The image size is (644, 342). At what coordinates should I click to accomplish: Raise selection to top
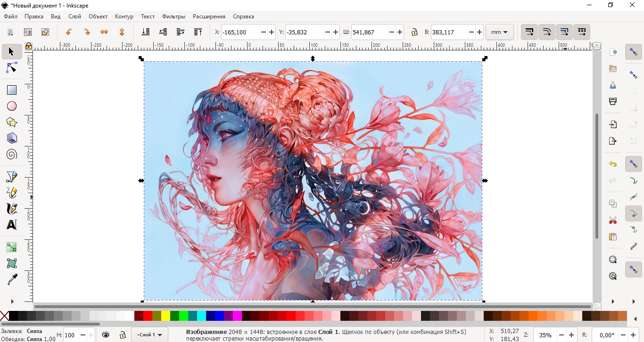pyautogui.click(x=198, y=32)
